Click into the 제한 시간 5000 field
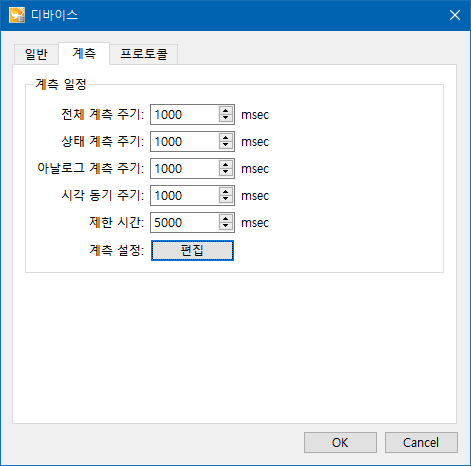Viewport: 471px width, 466px height. pos(185,223)
